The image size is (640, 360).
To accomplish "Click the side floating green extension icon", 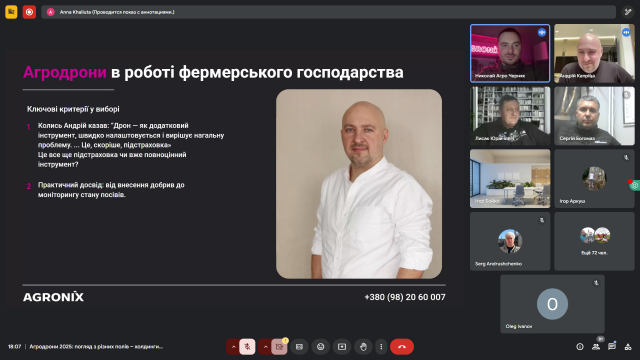I will pos(634,186).
